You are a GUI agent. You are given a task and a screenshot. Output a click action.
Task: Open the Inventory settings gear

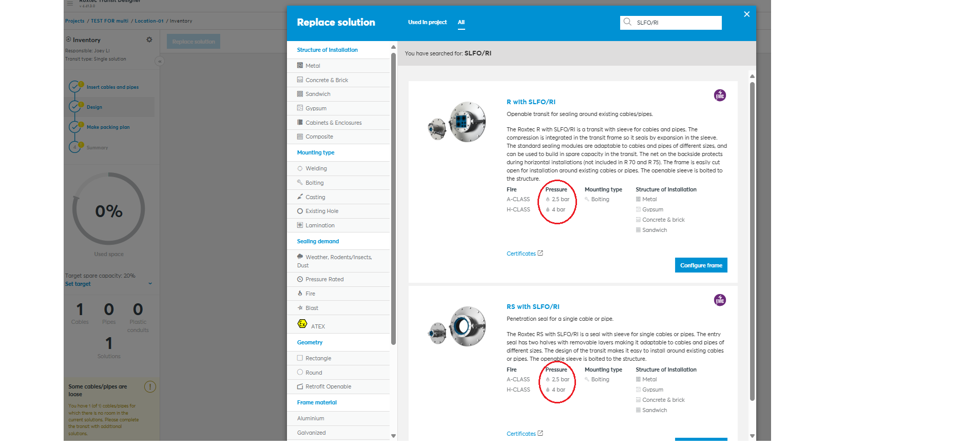pos(149,40)
